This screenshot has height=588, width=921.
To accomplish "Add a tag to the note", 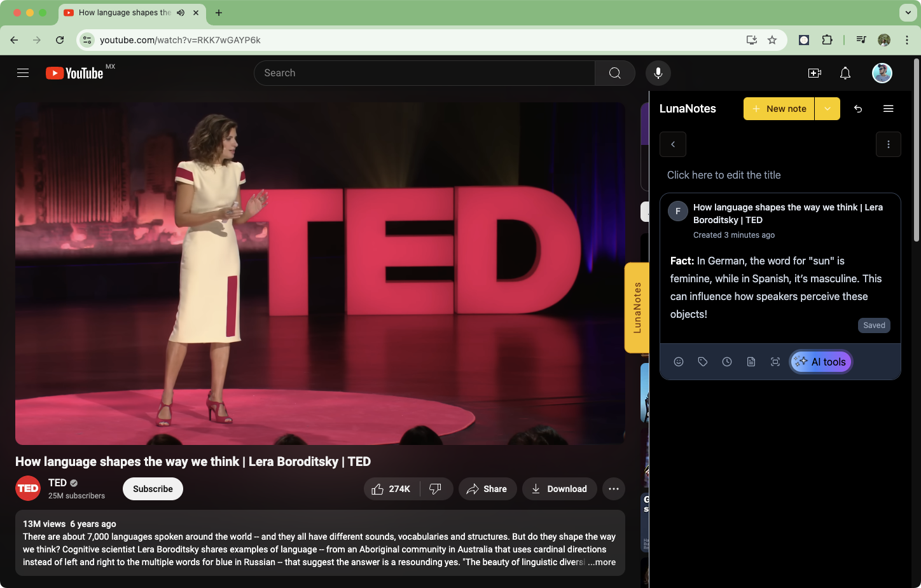I will pyautogui.click(x=703, y=362).
